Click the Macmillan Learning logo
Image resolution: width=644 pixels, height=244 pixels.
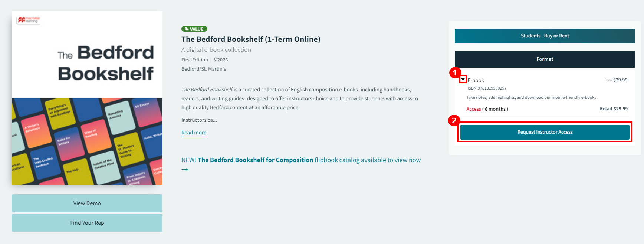point(28,20)
